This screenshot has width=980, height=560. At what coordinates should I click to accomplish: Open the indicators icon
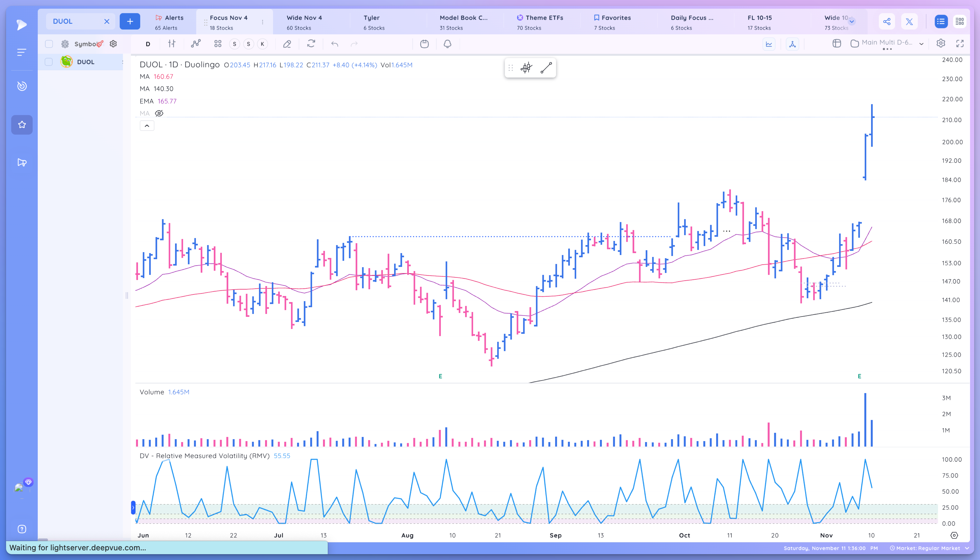coord(196,44)
